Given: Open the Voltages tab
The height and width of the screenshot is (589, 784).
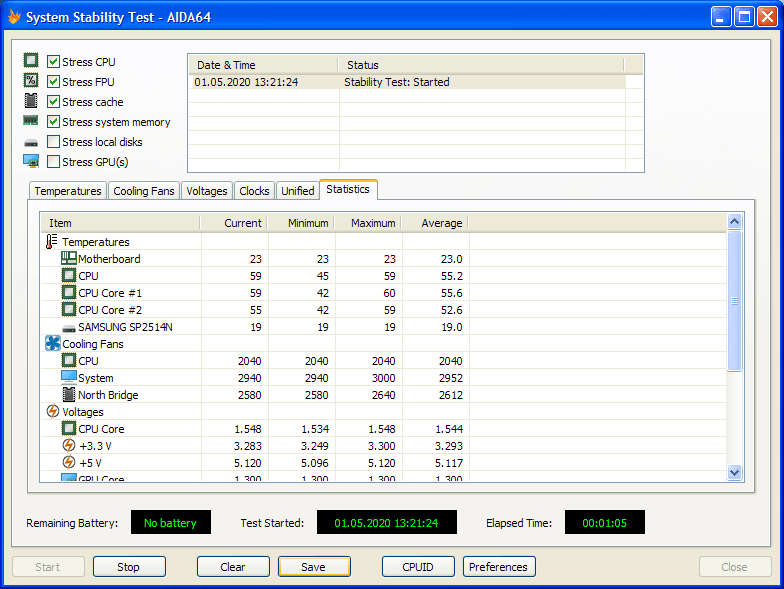Looking at the screenshot, I should coord(207,191).
